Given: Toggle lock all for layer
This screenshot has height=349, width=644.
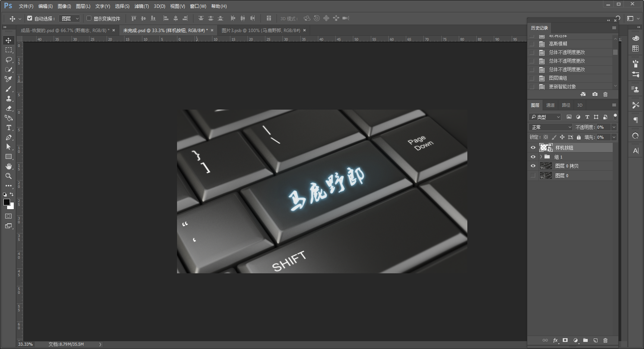Looking at the screenshot, I should click(579, 137).
